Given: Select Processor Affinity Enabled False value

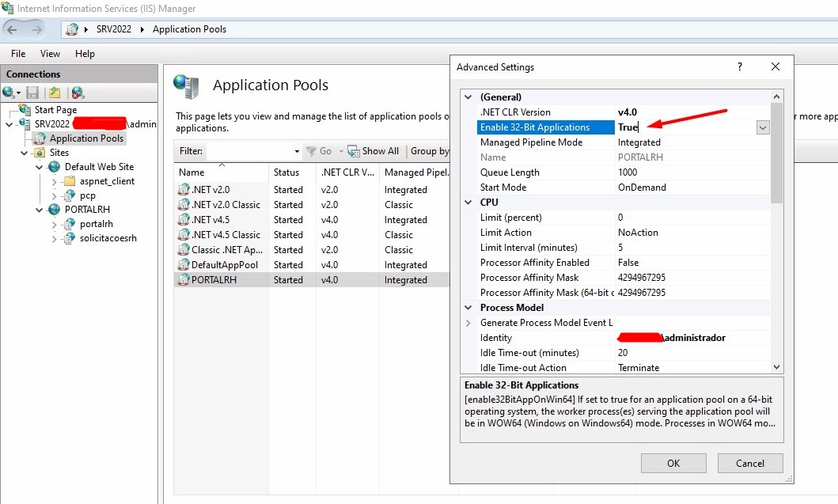Looking at the screenshot, I should (628, 263).
